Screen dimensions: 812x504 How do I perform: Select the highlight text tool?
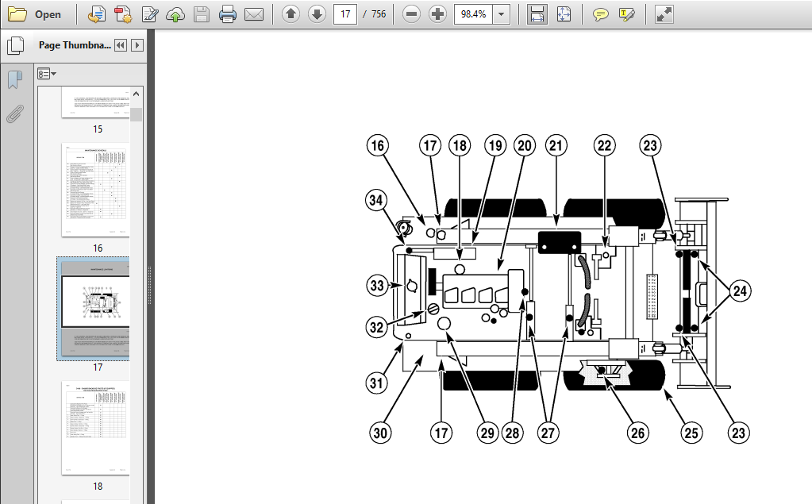(626, 14)
